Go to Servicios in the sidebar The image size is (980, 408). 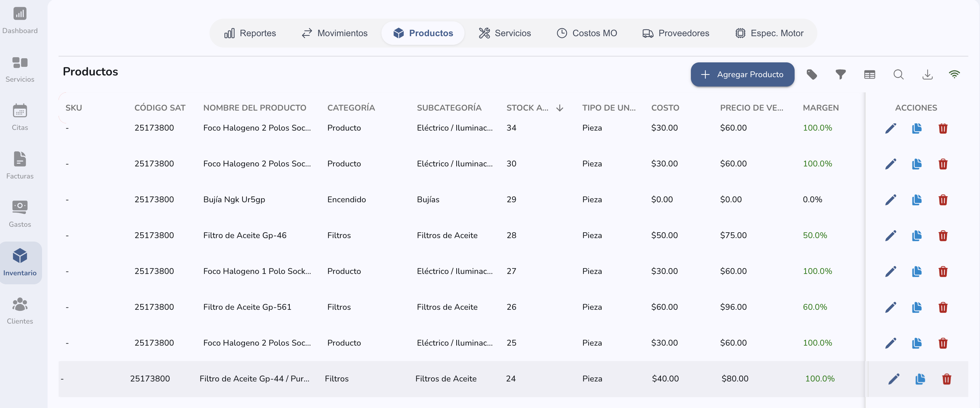click(20, 69)
